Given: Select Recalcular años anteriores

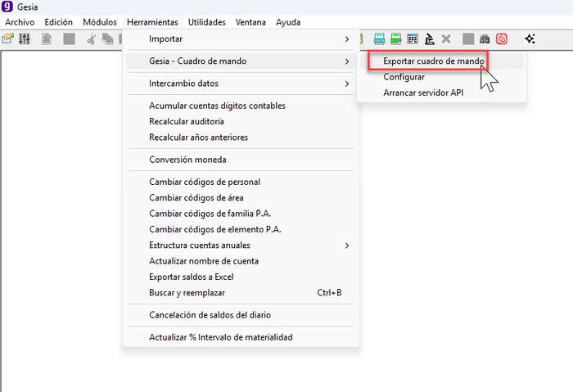Looking at the screenshot, I should (x=198, y=137).
